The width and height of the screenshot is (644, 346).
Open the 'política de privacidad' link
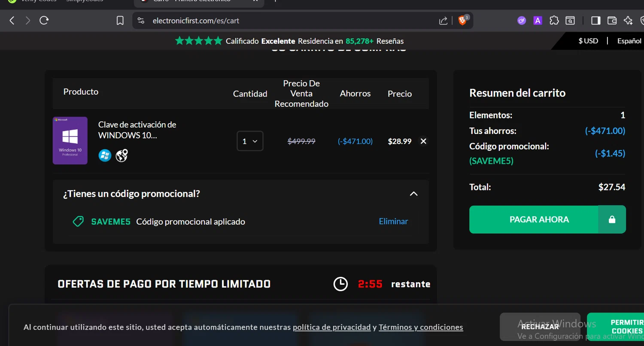(331, 327)
